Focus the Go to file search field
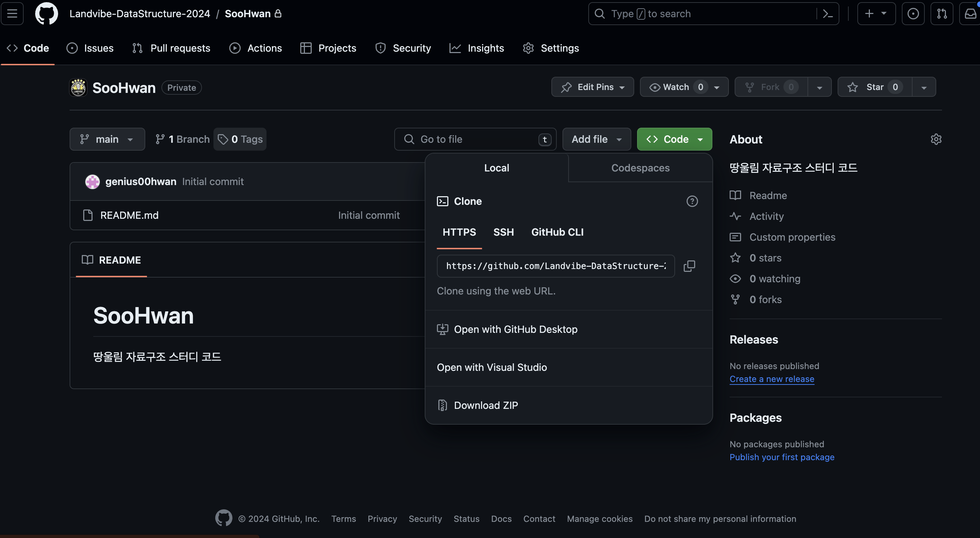The width and height of the screenshot is (980, 538). pos(475,139)
